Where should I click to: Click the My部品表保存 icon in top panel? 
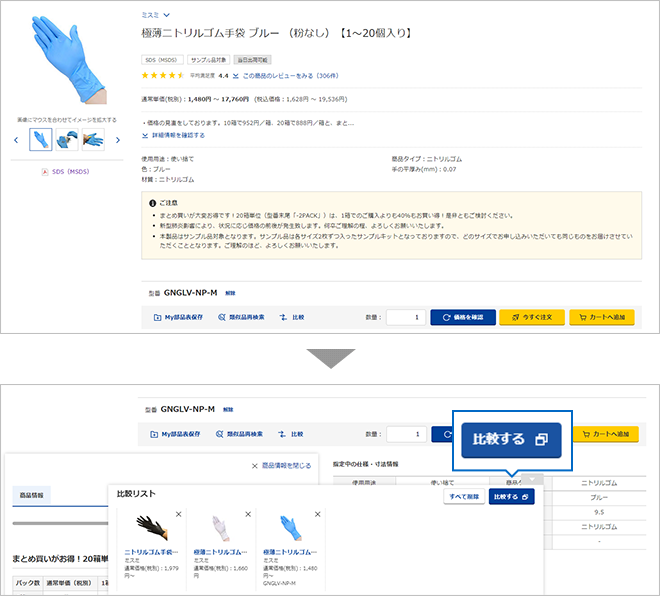(x=157, y=317)
